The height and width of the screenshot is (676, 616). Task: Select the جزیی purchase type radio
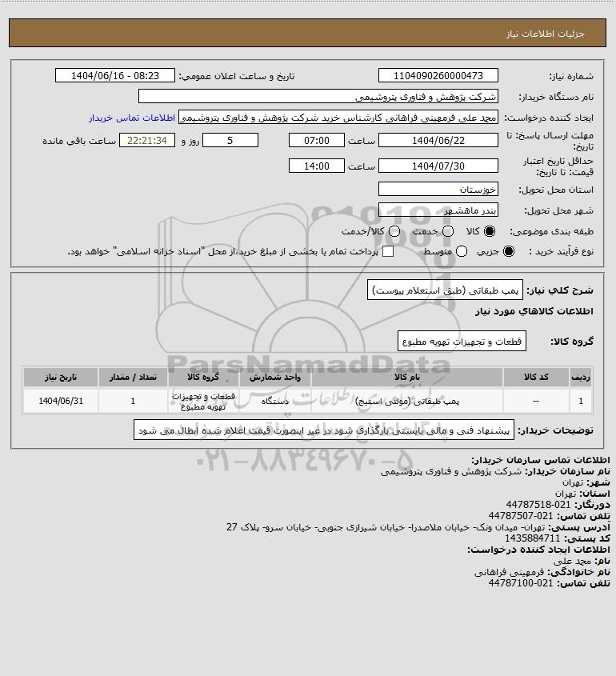coord(509,251)
